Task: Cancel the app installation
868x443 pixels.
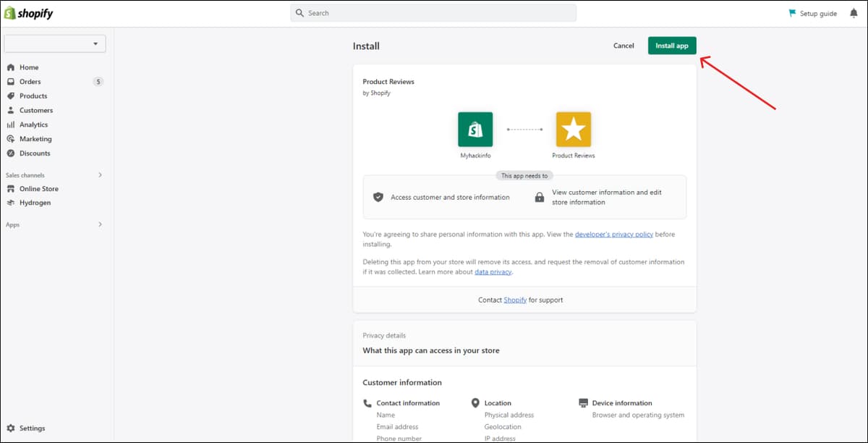Action: point(624,46)
